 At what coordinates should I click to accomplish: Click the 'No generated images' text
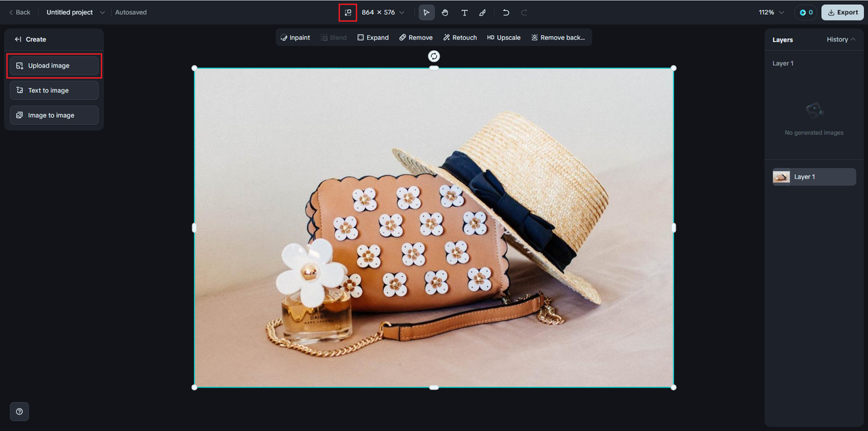pyautogui.click(x=814, y=133)
